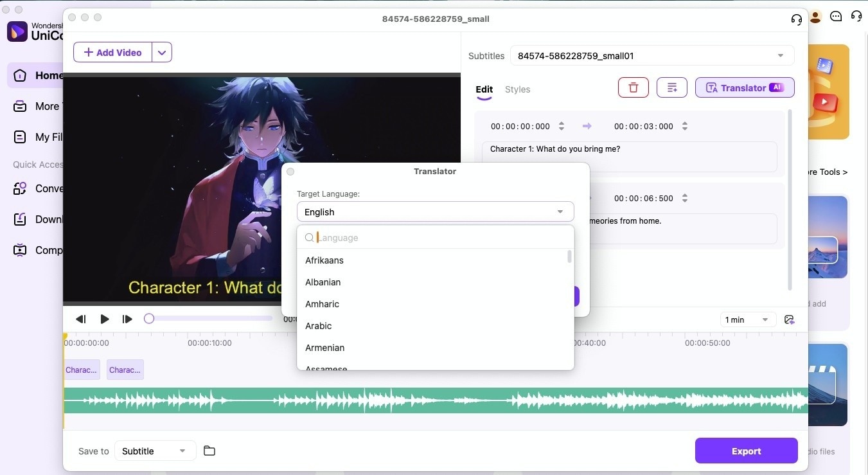Click the subtitle panel vertical scrollbar
Image resolution: width=868 pixels, height=475 pixels.
point(790,199)
